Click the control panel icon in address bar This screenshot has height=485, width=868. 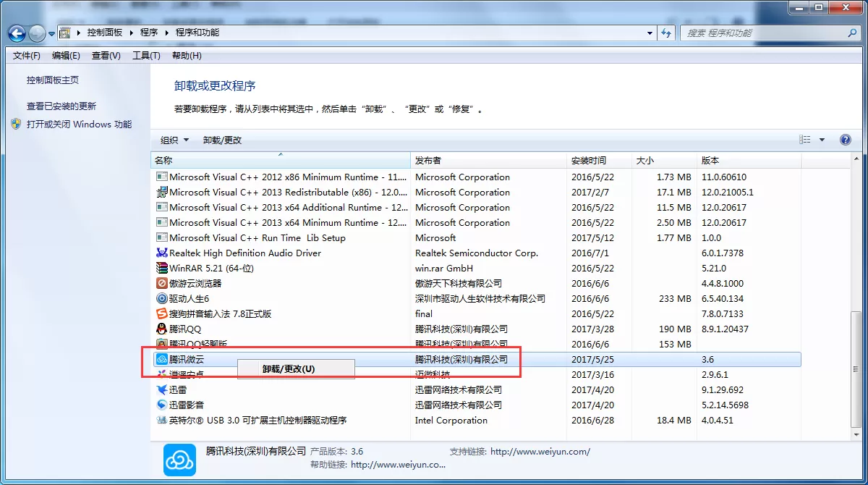tap(64, 33)
